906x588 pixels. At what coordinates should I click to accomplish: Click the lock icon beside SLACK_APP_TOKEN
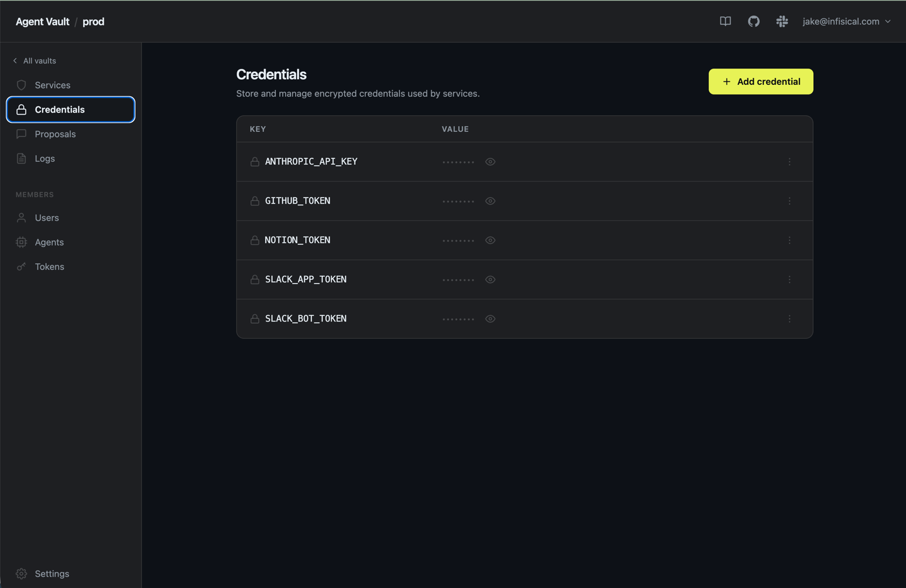(x=255, y=280)
